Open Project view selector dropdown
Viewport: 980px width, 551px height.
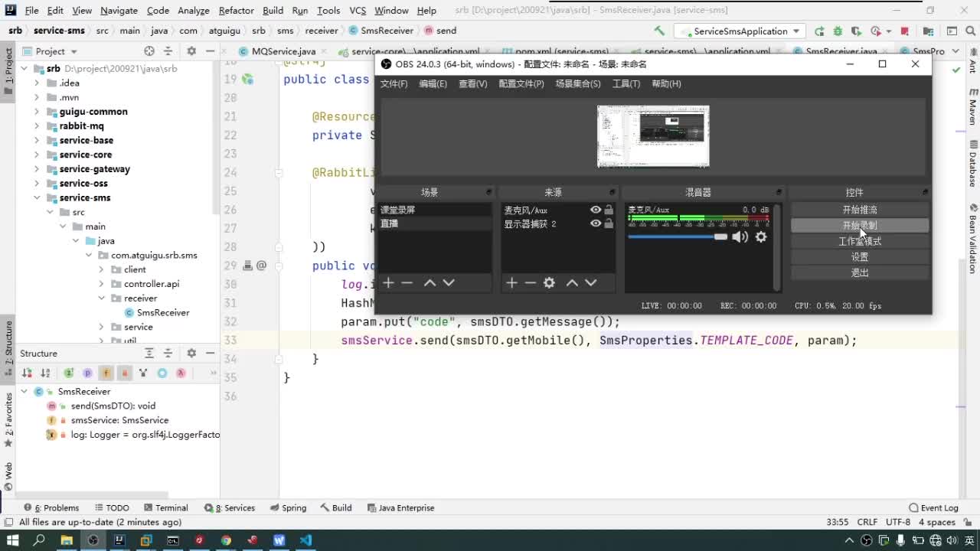(51, 51)
